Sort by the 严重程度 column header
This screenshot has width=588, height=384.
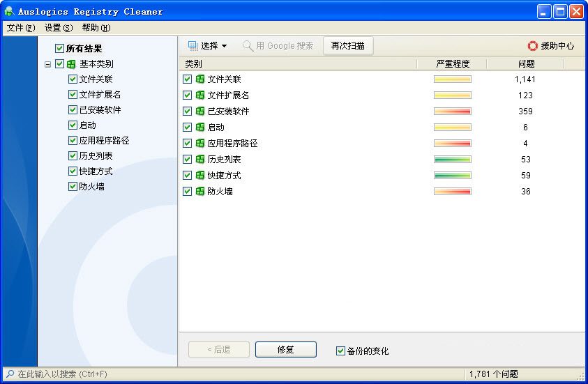(x=452, y=64)
